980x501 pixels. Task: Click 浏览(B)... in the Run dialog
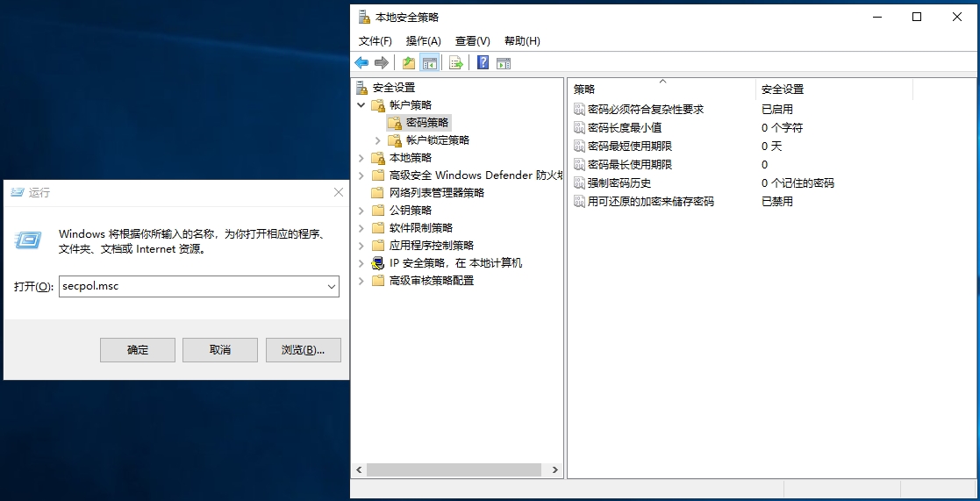coord(304,350)
